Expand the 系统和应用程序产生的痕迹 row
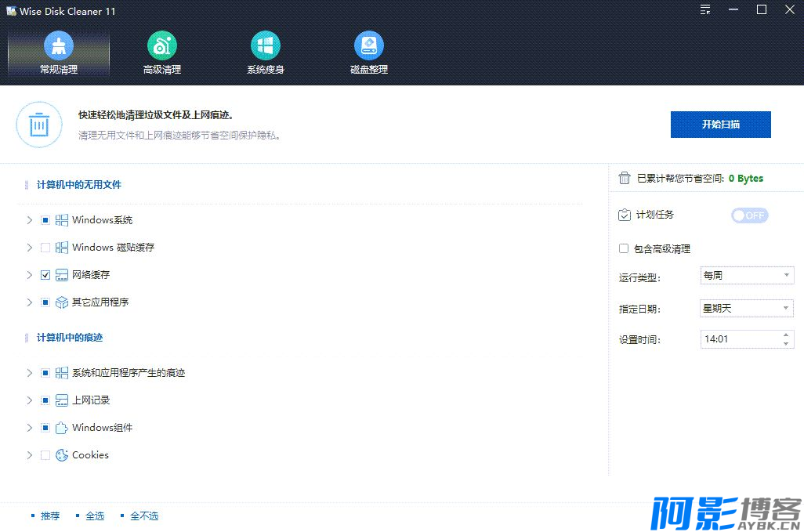The width and height of the screenshot is (804, 532). [x=29, y=373]
